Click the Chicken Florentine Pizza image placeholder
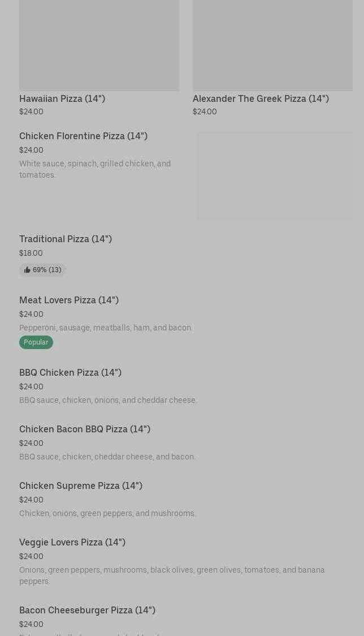Screen dimensions: 364x636 tap(275, 175)
